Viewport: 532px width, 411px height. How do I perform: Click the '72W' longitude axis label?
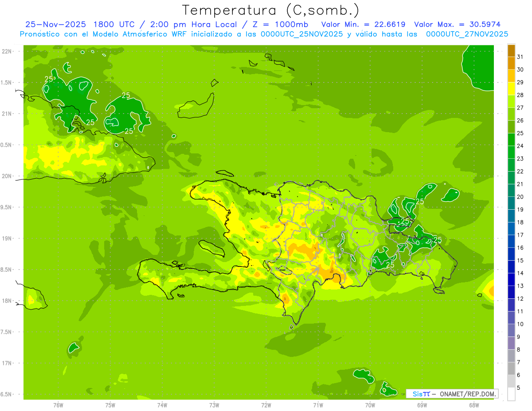pyautogui.click(x=266, y=405)
